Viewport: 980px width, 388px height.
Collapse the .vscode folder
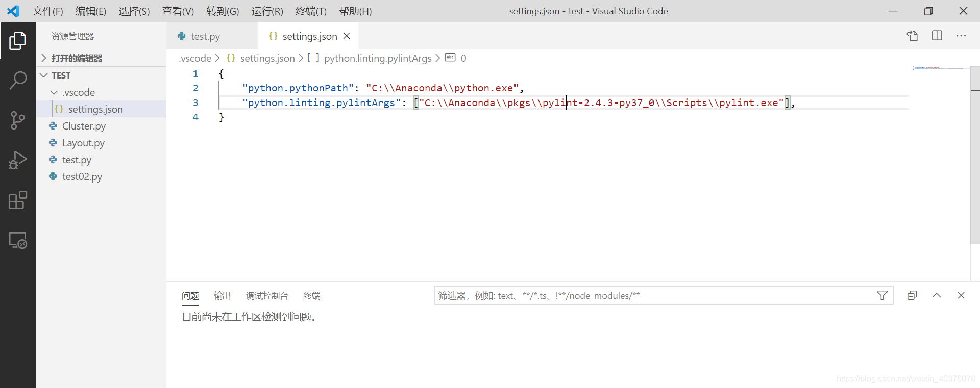[101, 92]
